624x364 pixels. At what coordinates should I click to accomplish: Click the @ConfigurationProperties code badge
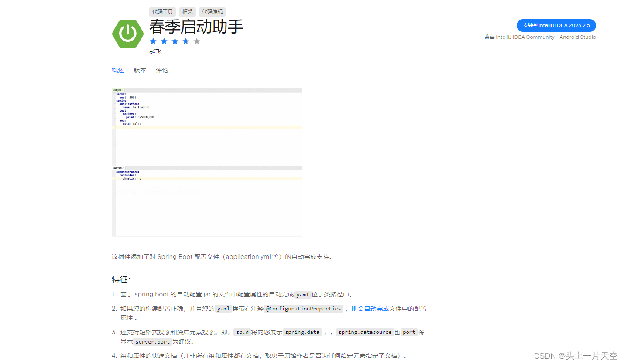303,309
